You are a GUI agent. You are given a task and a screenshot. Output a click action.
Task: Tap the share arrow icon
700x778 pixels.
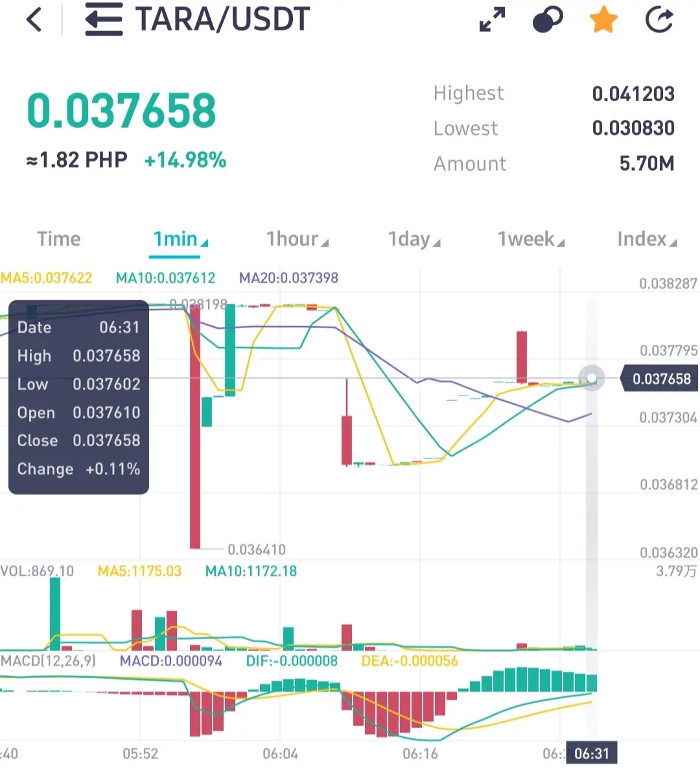(660, 19)
